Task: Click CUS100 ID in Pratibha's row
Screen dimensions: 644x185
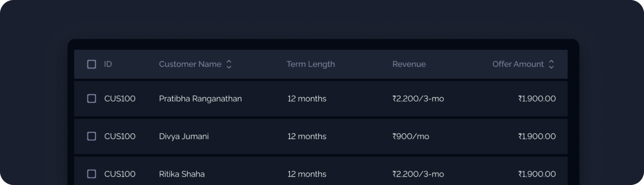Action: (x=120, y=99)
